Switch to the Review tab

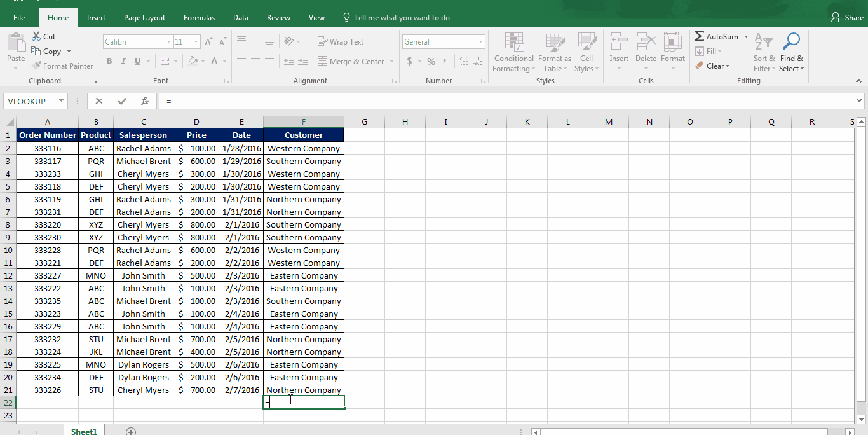tap(278, 18)
